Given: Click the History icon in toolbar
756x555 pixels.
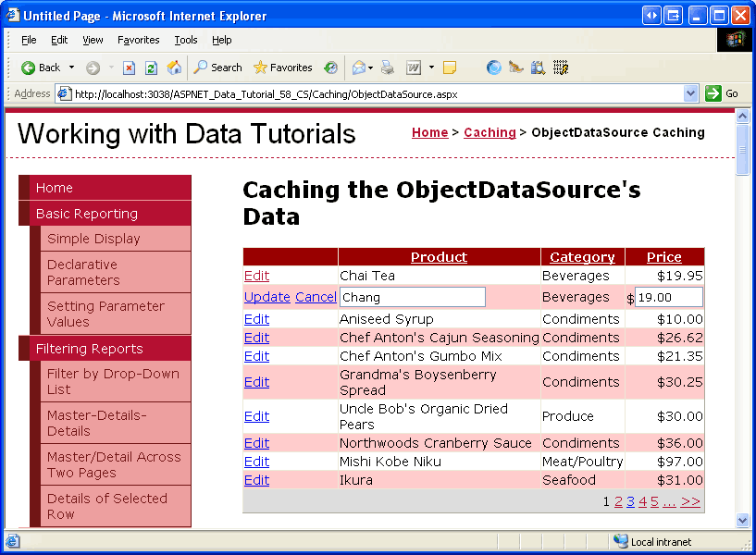Looking at the screenshot, I should click(330, 68).
